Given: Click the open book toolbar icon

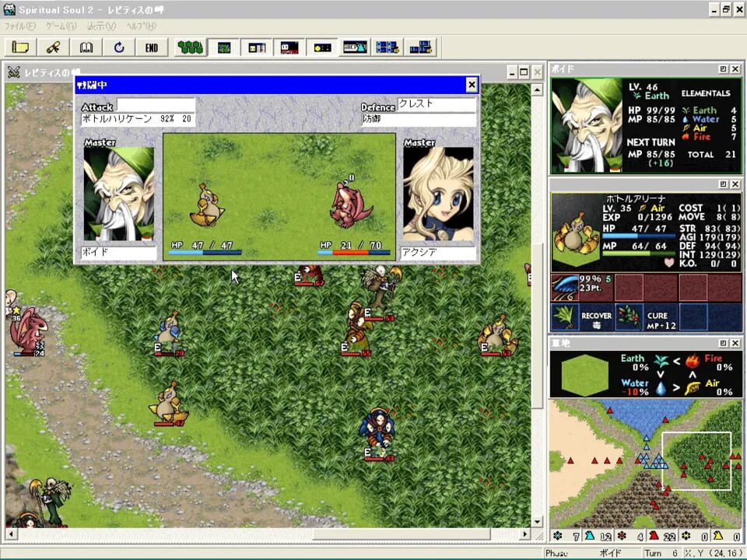Looking at the screenshot, I should click(x=86, y=47).
